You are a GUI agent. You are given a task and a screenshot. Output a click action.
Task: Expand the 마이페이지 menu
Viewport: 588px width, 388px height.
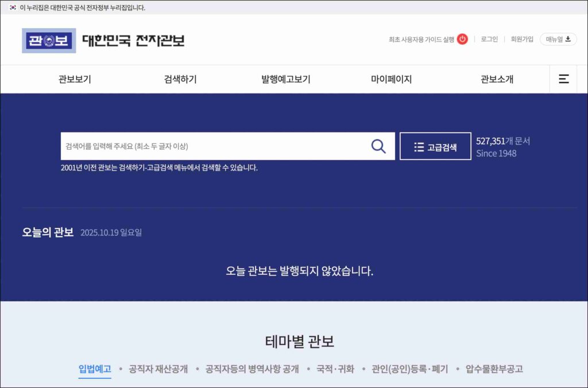pyautogui.click(x=391, y=80)
